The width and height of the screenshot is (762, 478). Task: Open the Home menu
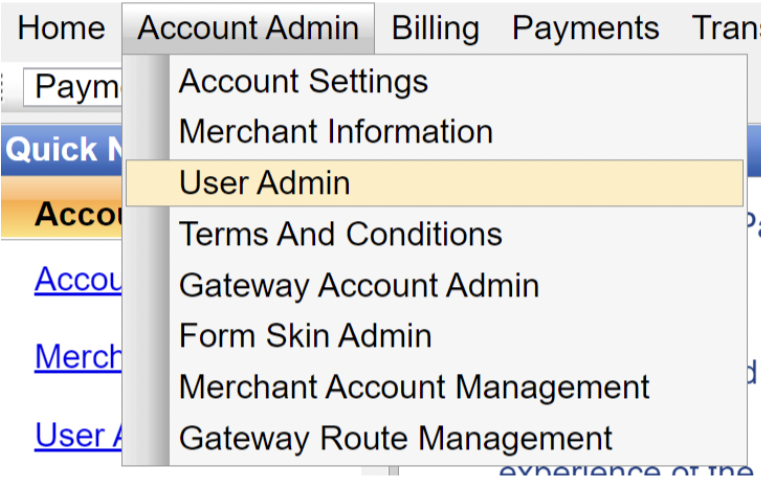click(x=61, y=28)
